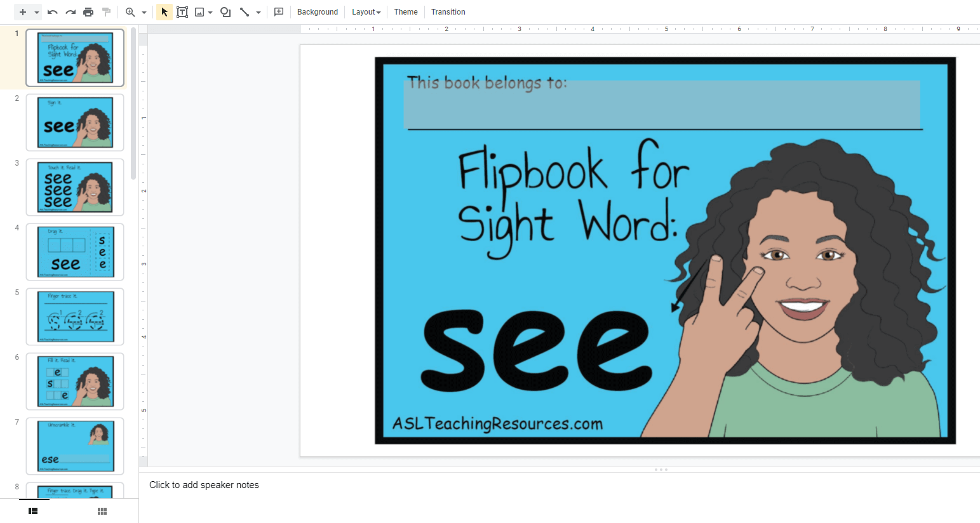Choose the Text box tool

pos(182,12)
